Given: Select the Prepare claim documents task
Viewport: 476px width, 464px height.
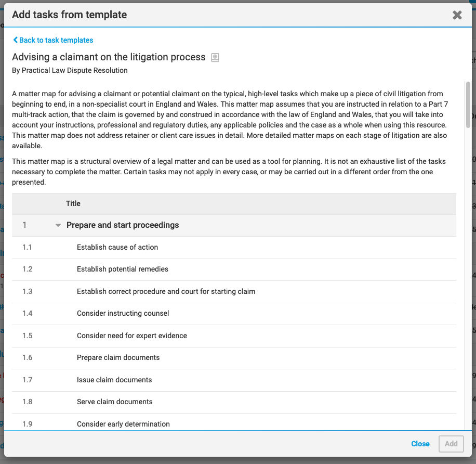Looking at the screenshot, I should (234, 358).
